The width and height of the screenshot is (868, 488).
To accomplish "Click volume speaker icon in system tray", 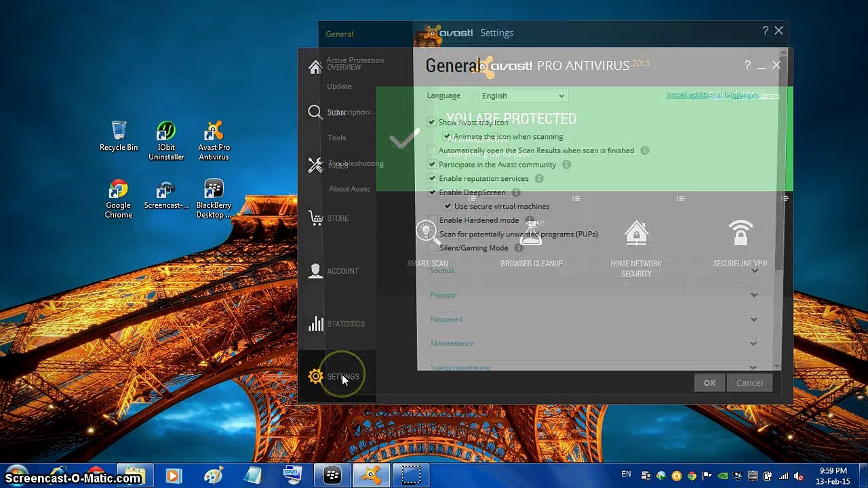I will (798, 476).
